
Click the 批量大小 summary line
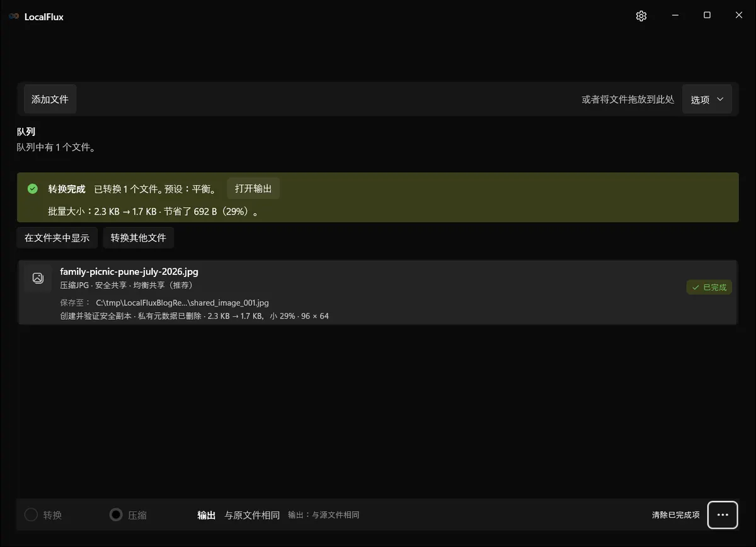154,212
